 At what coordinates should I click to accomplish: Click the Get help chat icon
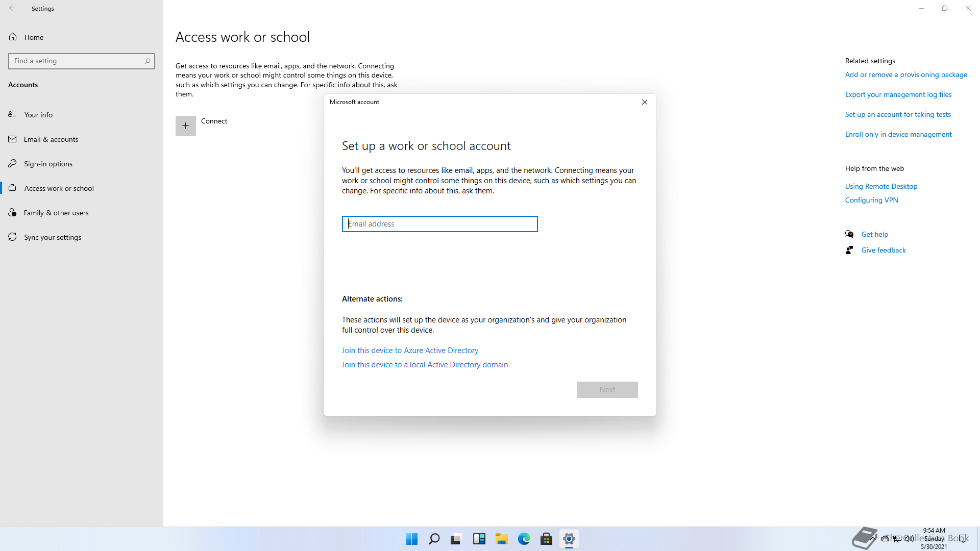click(x=849, y=234)
